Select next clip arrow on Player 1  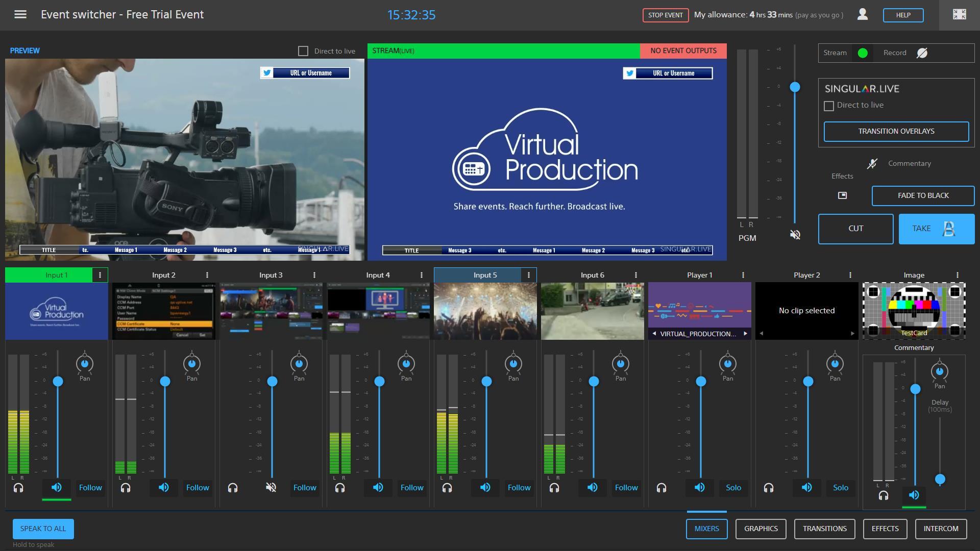[x=745, y=334]
